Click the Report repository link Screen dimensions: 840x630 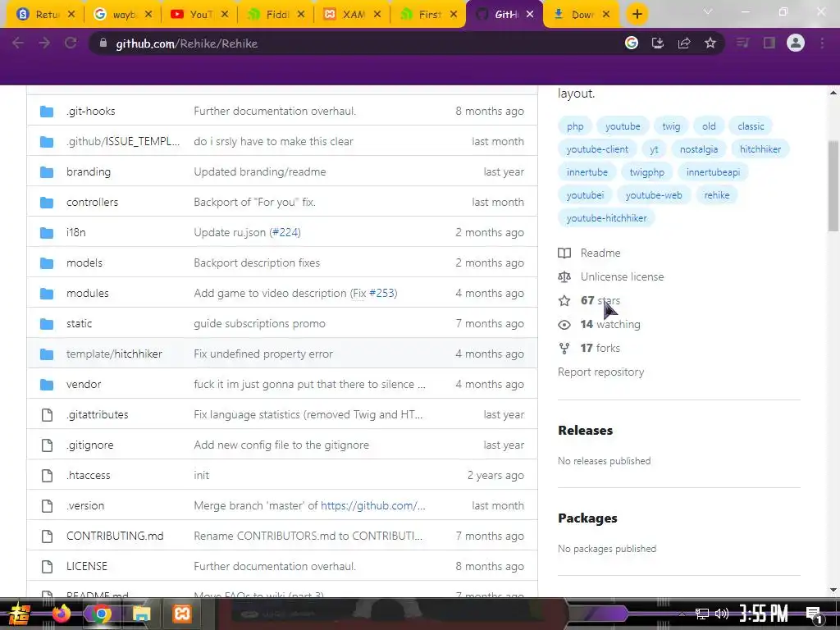(x=600, y=372)
